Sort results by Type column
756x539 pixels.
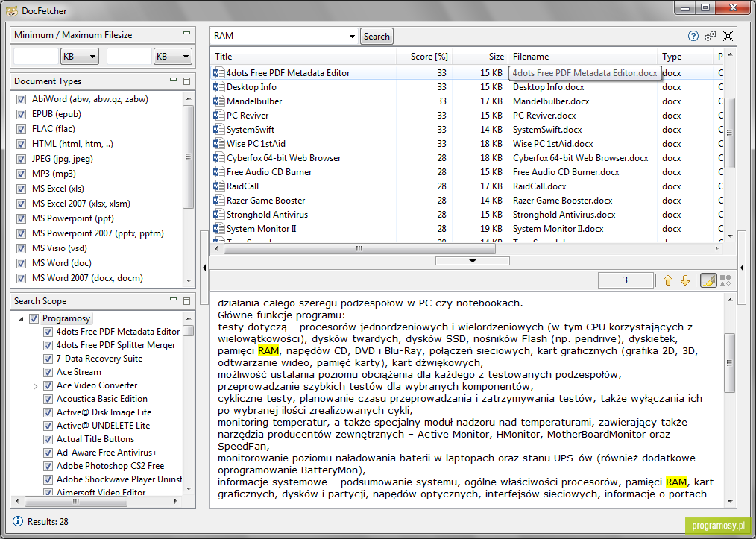click(x=684, y=57)
